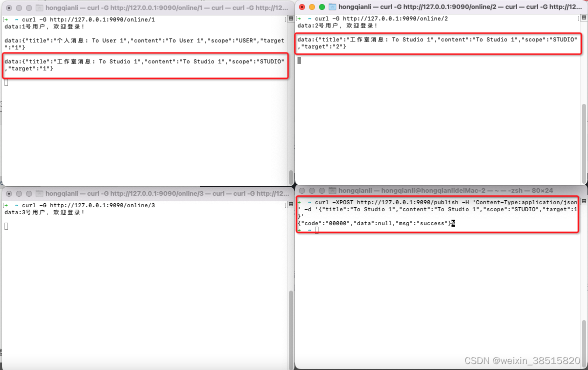Open split pane icon in zsh terminal
This screenshot has width=588, height=370.
[583, 202]
